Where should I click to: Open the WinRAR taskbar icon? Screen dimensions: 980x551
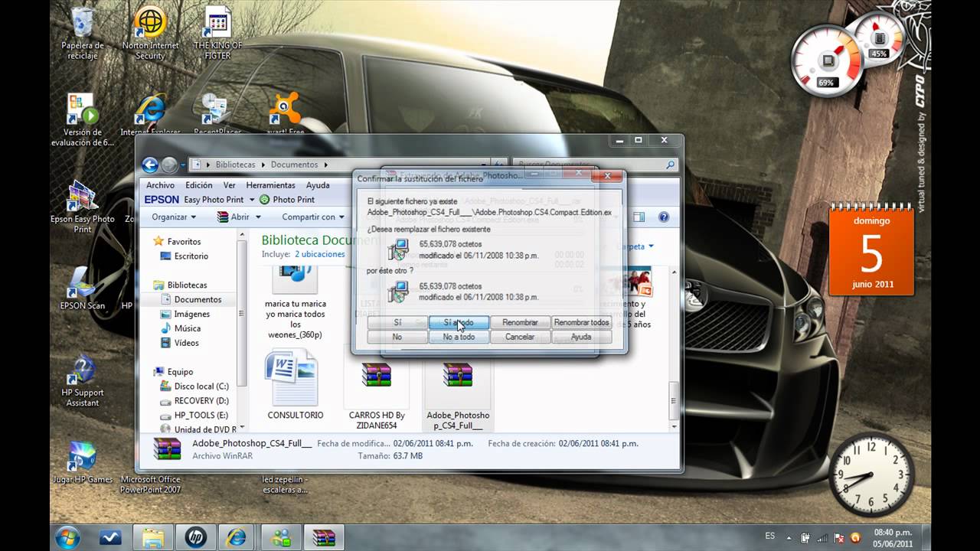tap(324, 537)
